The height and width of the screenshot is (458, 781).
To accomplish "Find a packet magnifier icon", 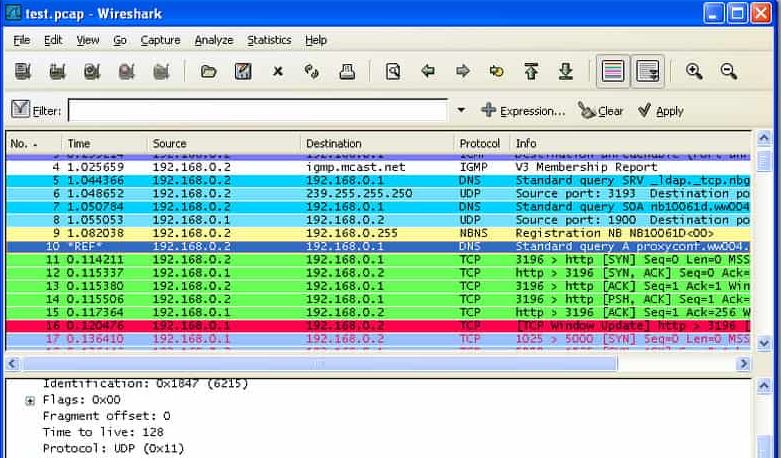I will [x=393, y=72].
